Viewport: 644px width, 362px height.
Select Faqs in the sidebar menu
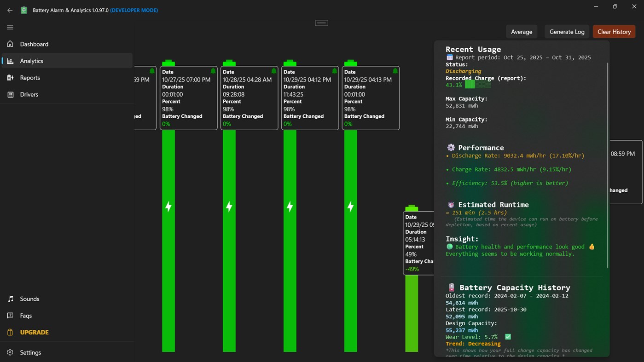point(11,316)
